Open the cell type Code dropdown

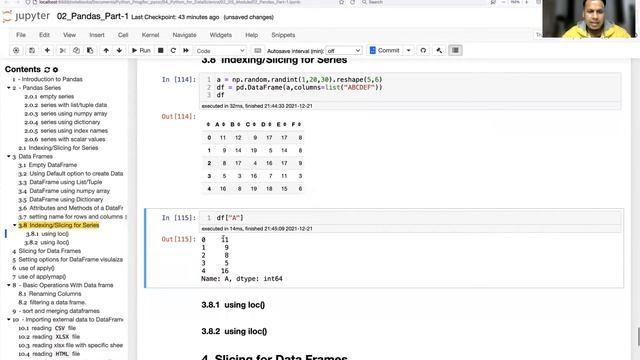[220, 51]
